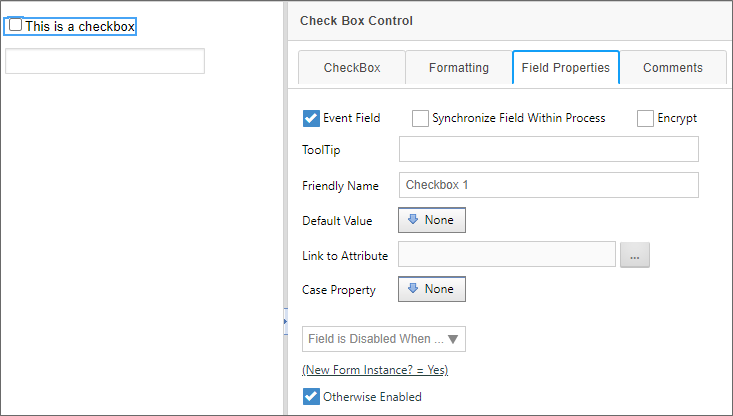The height and width of the screenshot is (416, 733).
Task: Focus the Friendly Name field
Action: (548, 185)
